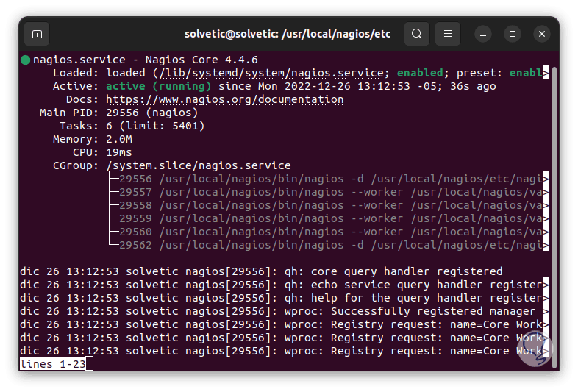
Task: Click the start time '2022-12-26 13:12:53'
Action: tap(347, 86)
